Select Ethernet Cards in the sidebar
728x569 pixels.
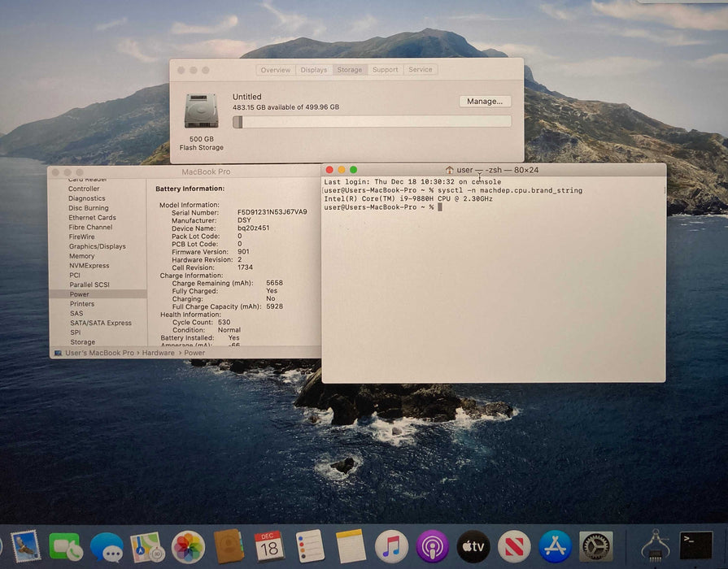pos(92,218)
